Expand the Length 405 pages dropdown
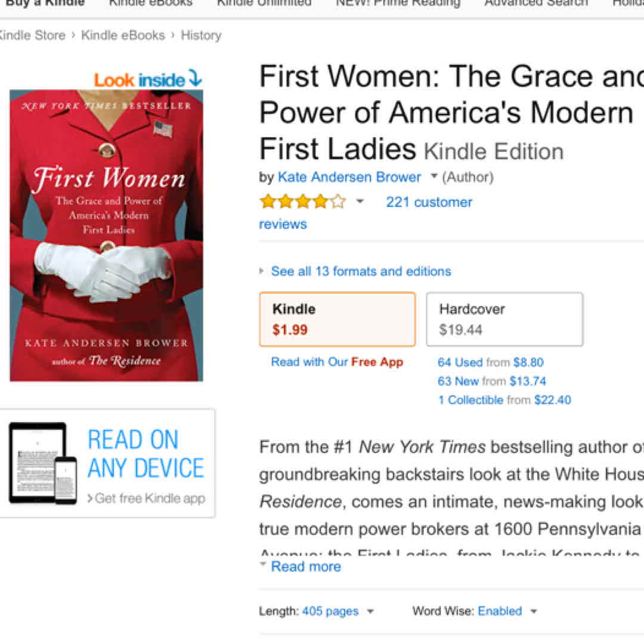 point(370,612)
